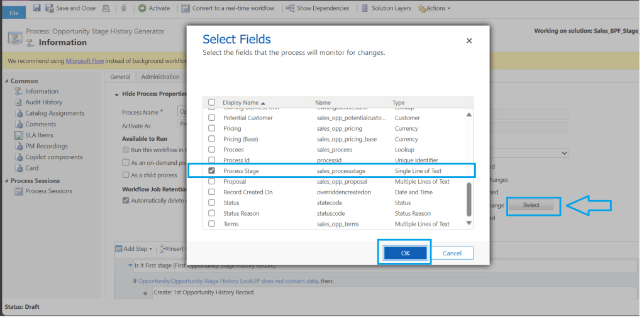Click the Solution Layers icon
This screenshot has width=644, height=322.
365,8
